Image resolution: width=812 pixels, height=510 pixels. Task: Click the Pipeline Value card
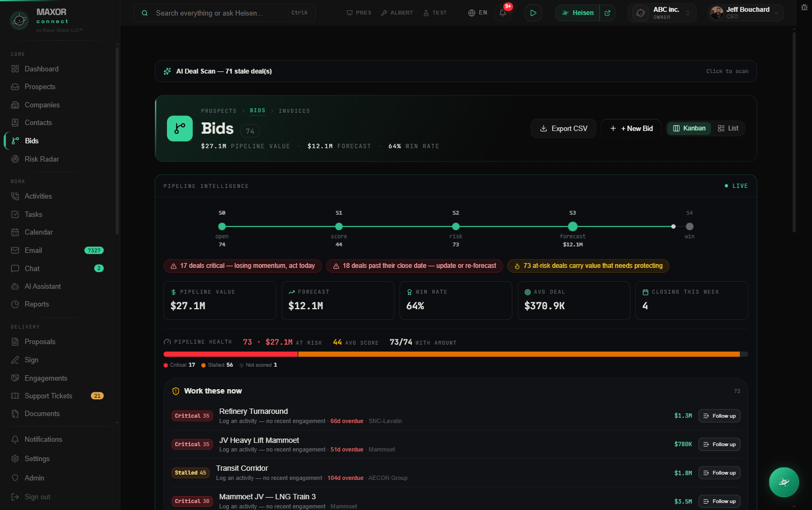(220, 301)
